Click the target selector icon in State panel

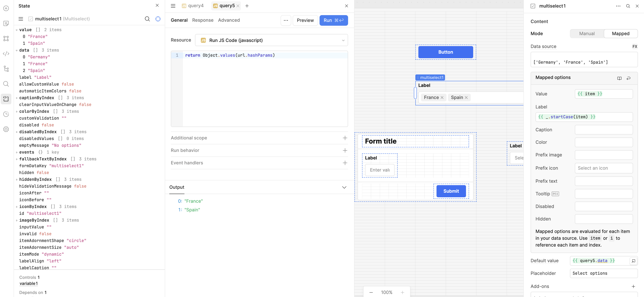(158, 19)
